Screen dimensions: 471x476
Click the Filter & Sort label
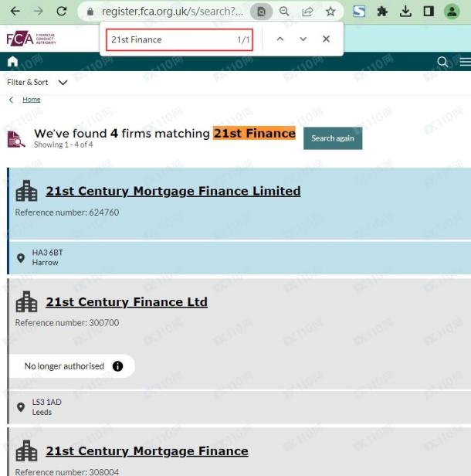[28, 82]
